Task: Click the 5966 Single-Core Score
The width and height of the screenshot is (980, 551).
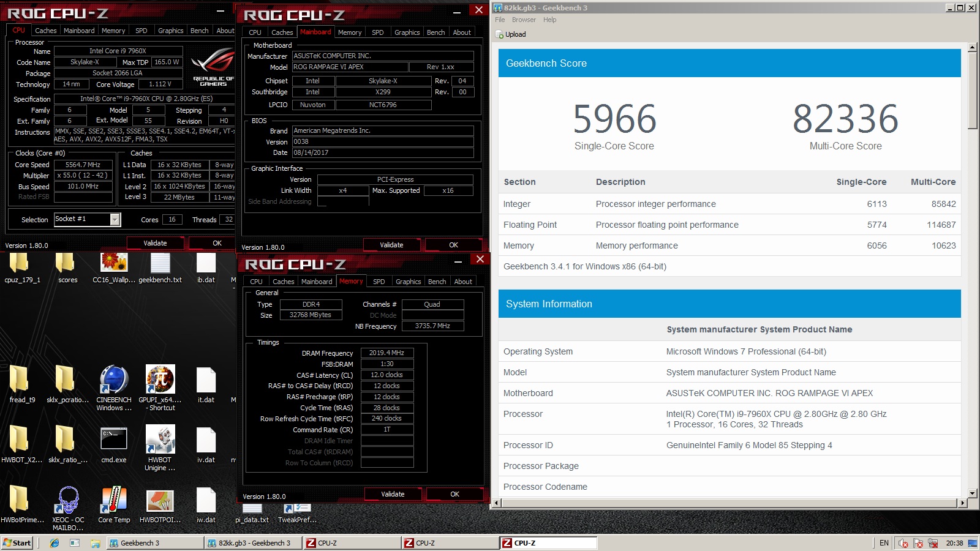Action: [x=614, y=119]
